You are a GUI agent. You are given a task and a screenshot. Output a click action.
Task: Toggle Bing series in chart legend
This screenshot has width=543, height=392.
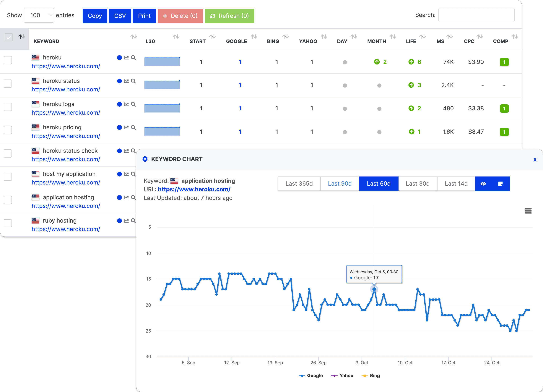pyautogui.click(x=371, y=375)
